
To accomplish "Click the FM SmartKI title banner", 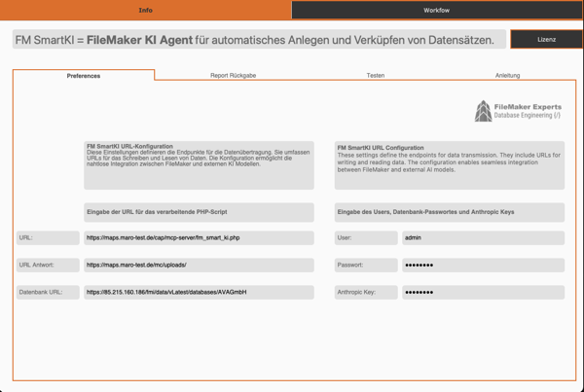I will [x=259, y=40].
